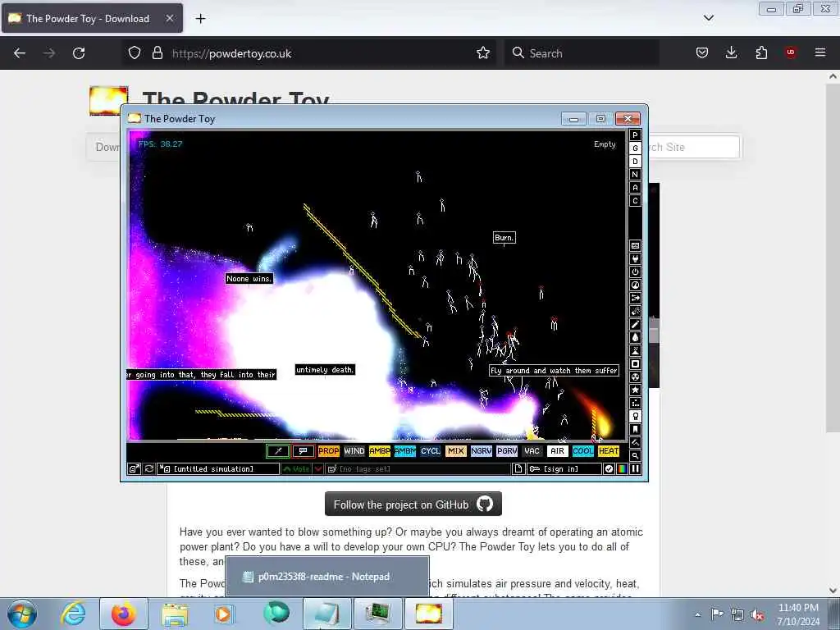Select the NGRV tool
Image resolution: width=840 pixels, height=630 pixels.
(481, 451)
